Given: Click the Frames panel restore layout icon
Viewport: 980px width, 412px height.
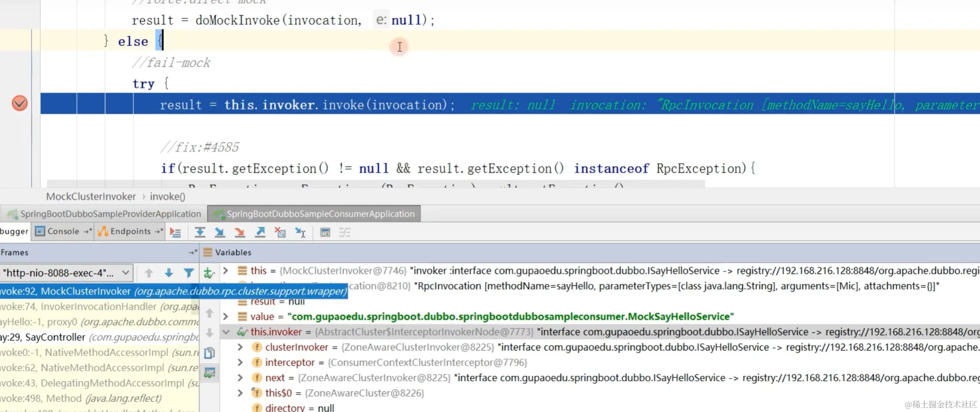Looking at the screenshot, I should 193,252.
